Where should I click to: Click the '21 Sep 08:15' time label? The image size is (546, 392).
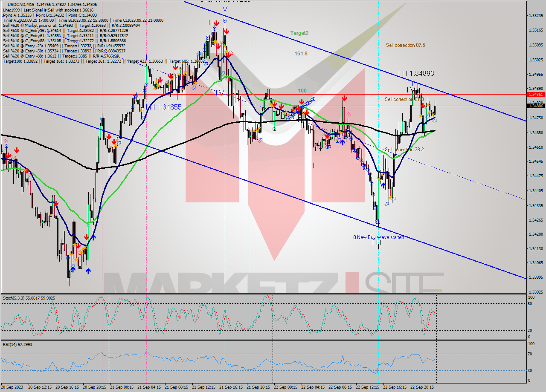click(177, 387)
